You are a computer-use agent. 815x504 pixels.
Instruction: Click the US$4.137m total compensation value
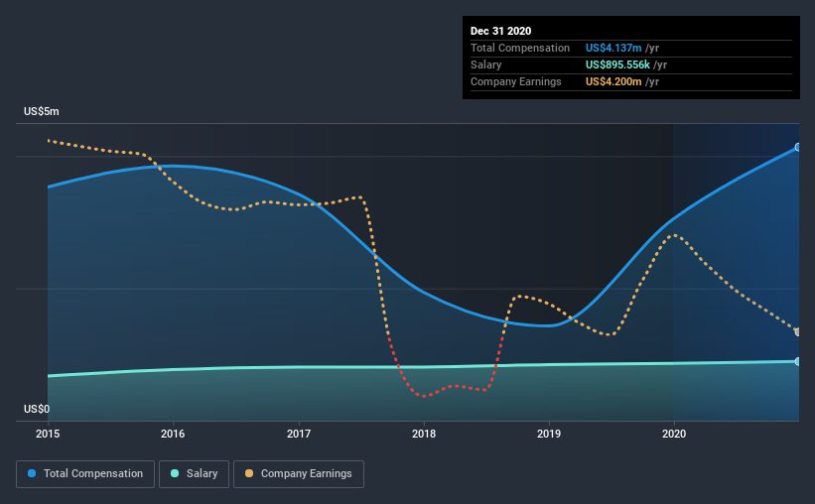click(613, 48)
